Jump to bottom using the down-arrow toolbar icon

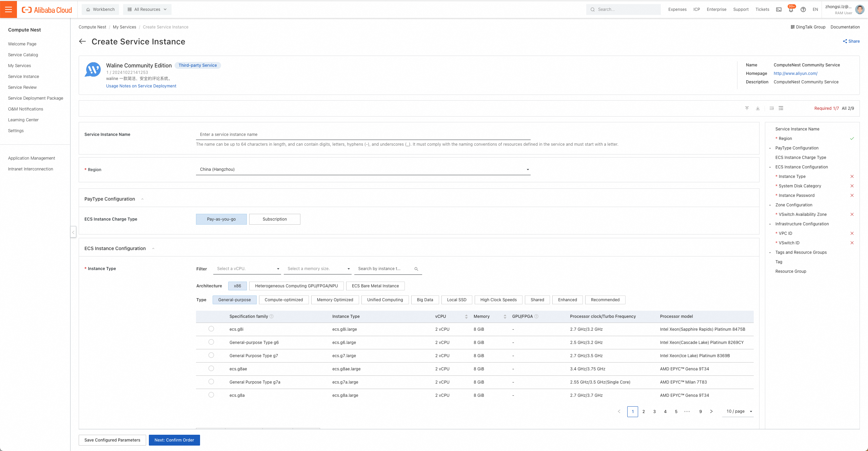pyautogui.click(x=758, y=108)
